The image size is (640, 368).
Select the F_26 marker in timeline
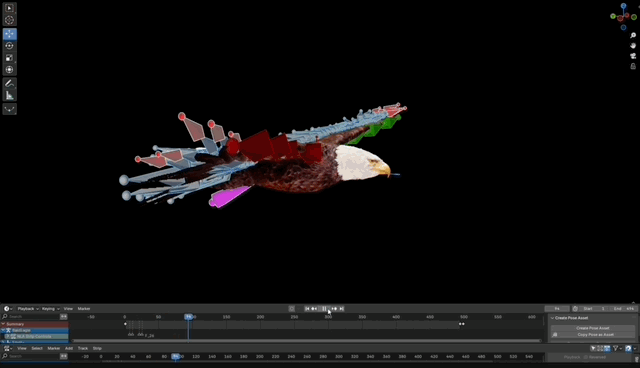point(149,335)
